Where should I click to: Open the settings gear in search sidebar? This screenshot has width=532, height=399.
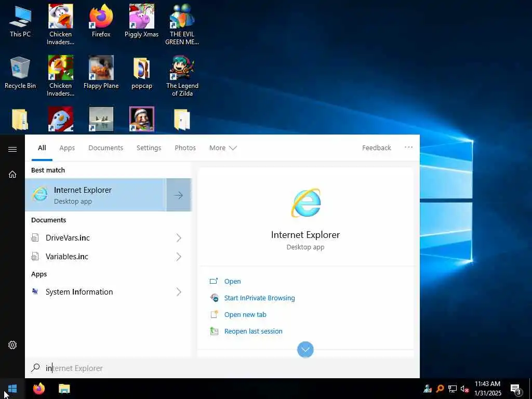tap(12, 345)
